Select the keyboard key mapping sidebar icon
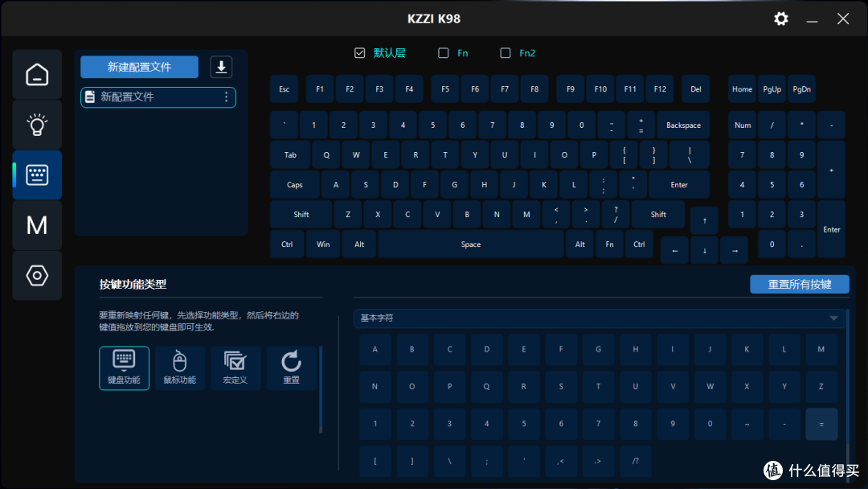 point(37,175)
